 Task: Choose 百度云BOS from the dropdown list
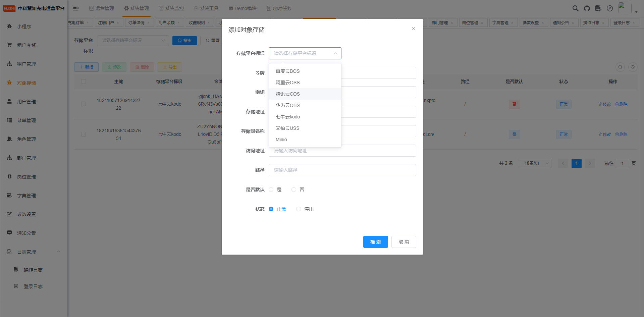point(305,71)
